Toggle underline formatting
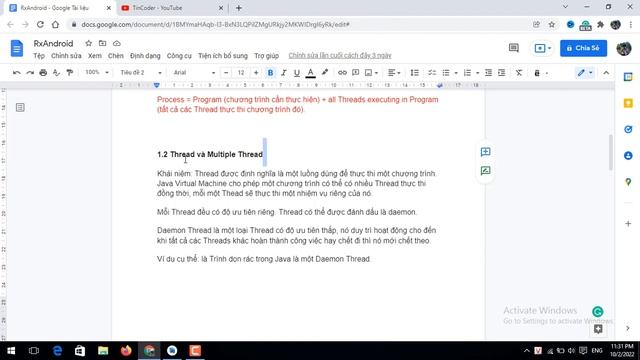640x360 pixels. coord(297,73)
